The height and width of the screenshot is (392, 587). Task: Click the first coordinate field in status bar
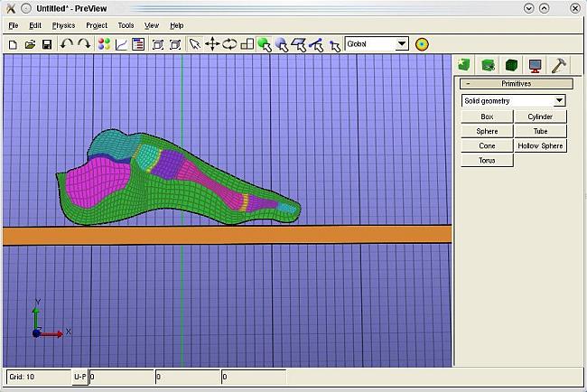click(x=122, y=377)
